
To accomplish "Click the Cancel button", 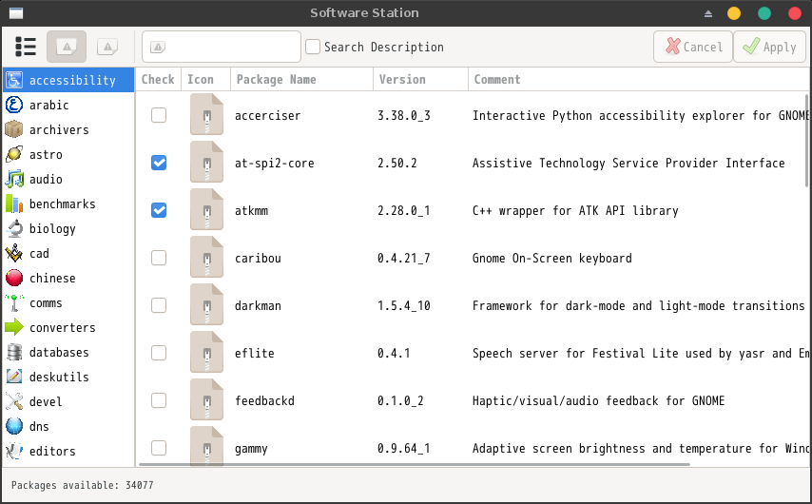I will [693, 47].
